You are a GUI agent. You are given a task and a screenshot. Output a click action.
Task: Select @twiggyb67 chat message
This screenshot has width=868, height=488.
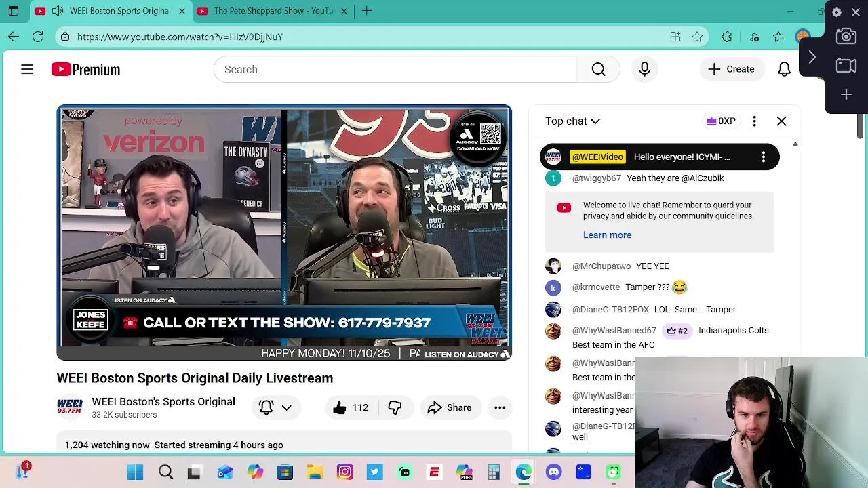pos(660,178)
